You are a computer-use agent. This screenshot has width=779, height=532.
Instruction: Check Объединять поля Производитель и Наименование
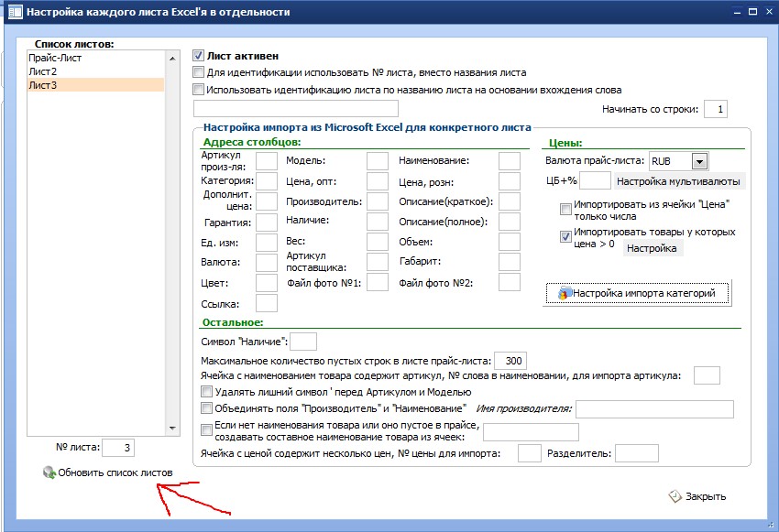click(x=206, y=408)
